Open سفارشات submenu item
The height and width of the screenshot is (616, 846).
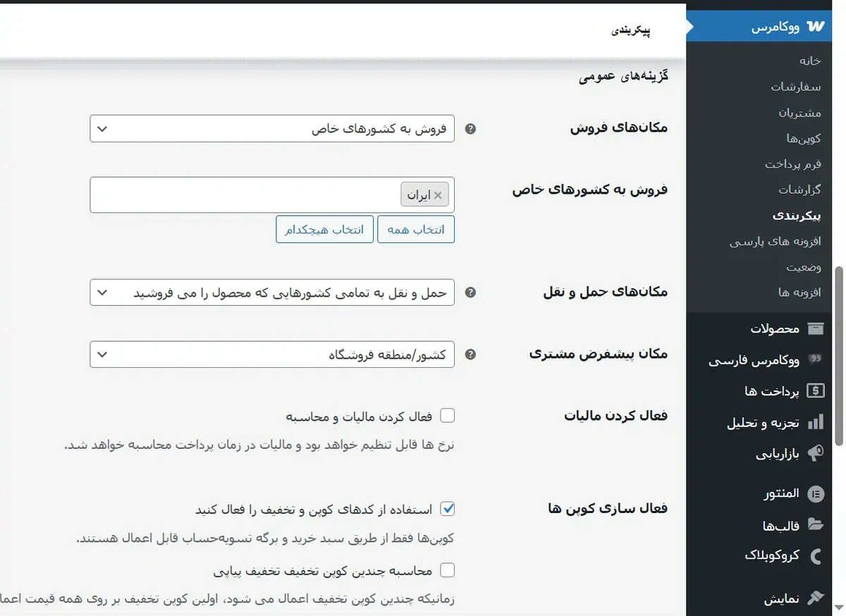pyautogui.click(x=796, y=87)
